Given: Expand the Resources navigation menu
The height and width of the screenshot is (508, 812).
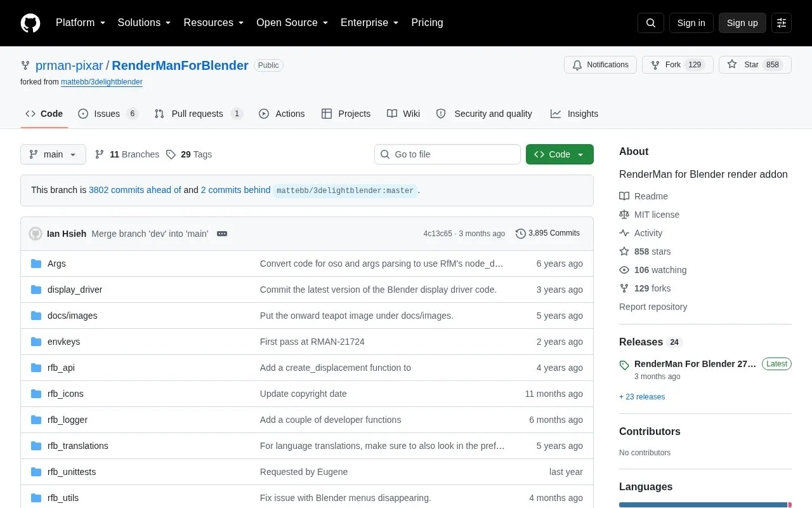Looking at the screenshot, I should tap(214, 23).
